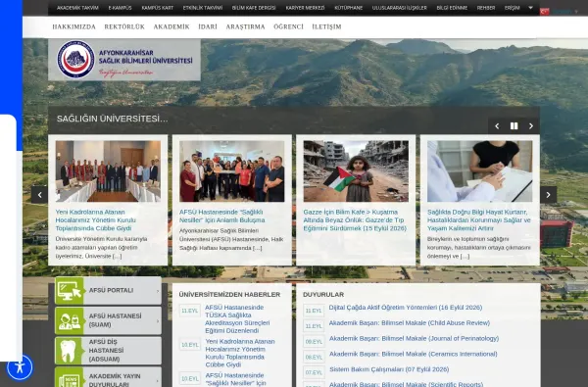Screen dimensions: 588x387
Task: Open Etkinlik Takvimi in top bar
Action: click(x=203, y=8)
